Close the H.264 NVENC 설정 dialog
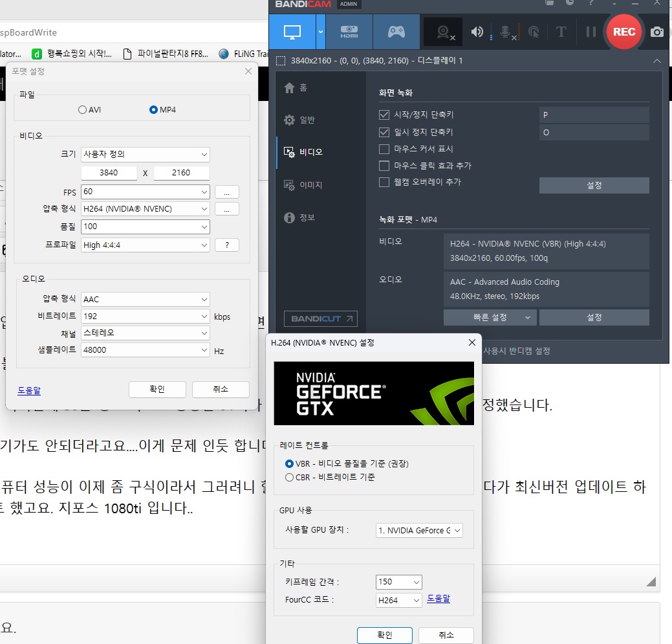Screen dimensions: 672x644 472,342
